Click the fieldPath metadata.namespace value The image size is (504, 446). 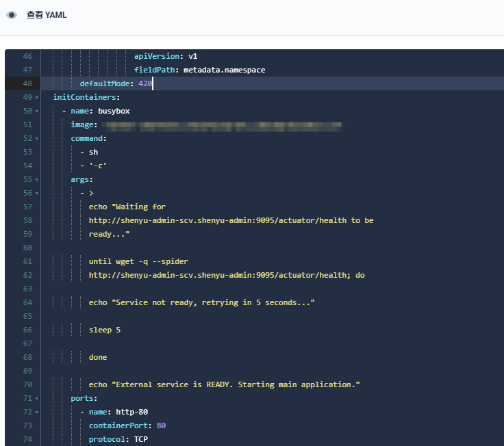pyautogui.click(x=224, y=70)
